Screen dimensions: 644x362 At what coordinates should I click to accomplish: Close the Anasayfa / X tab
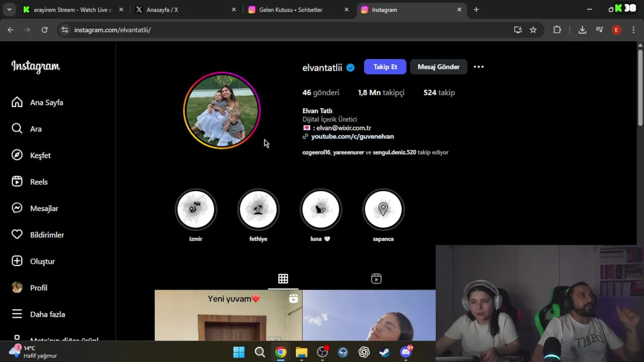pyautogui.click(x=233, y=10)
